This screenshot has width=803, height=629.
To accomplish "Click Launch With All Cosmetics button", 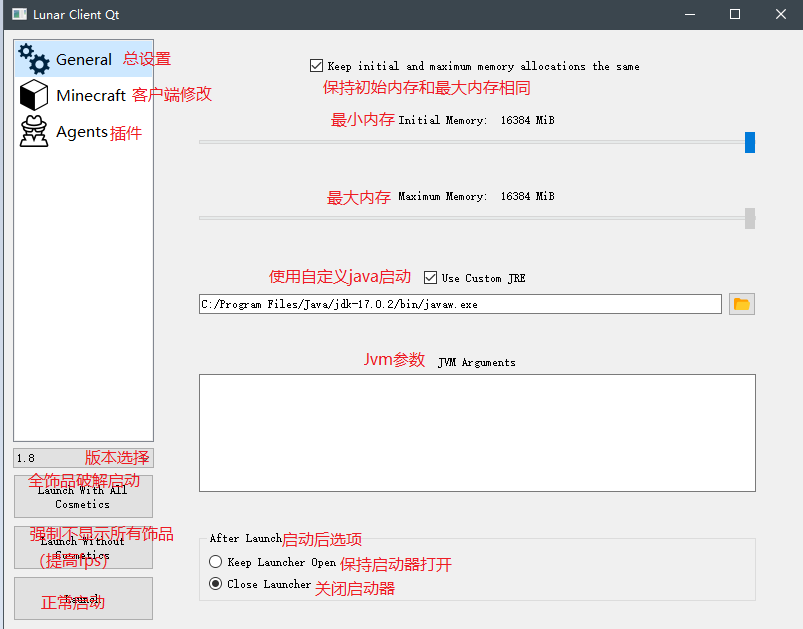I will point(83,496).
